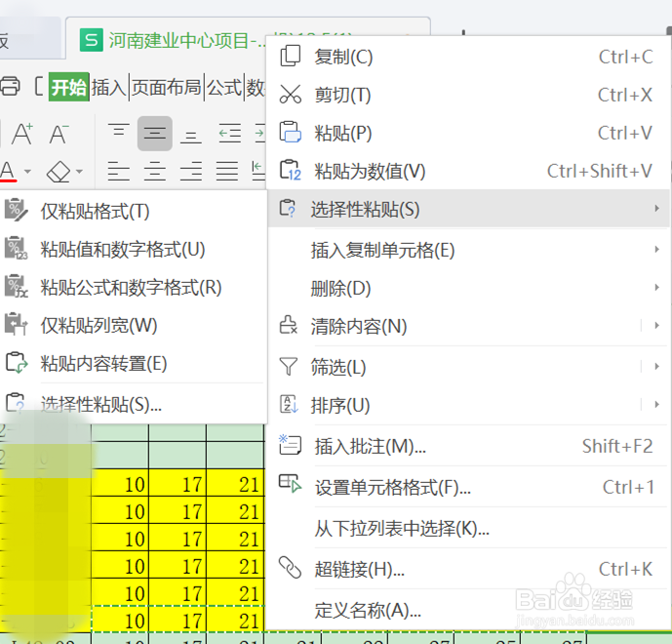Click 插入批注(M)... menu text
Screen dimensions: 672x644
pos(371,446)
